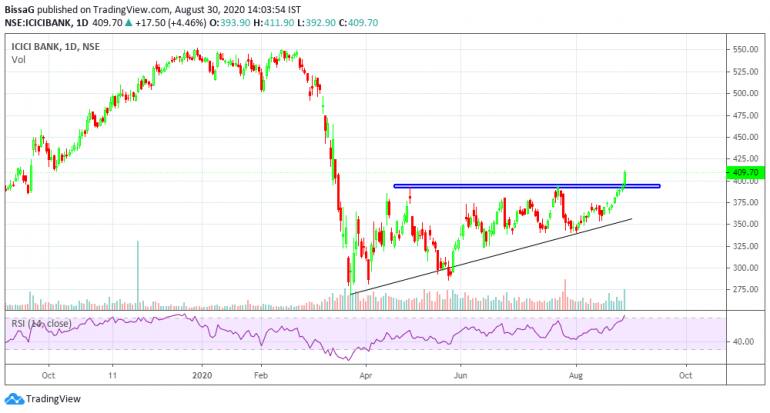
Task: Click the RSI (14, close) indicator label
Action: [x=41, y=324]
